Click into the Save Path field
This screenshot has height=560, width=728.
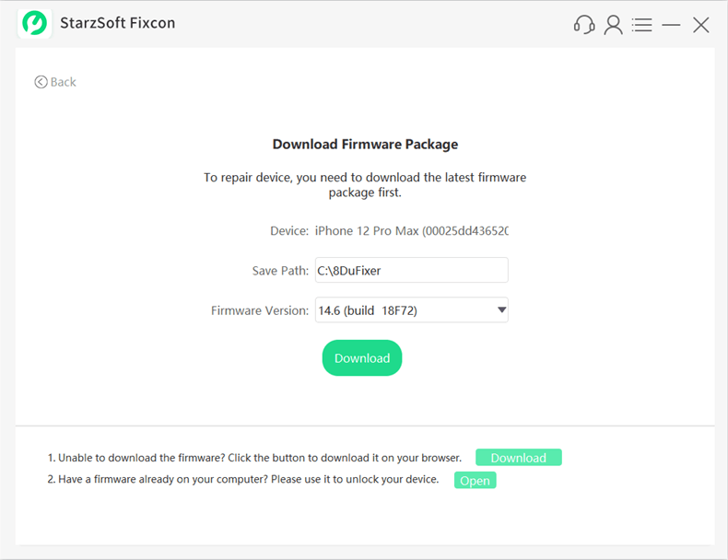[411, 270]
